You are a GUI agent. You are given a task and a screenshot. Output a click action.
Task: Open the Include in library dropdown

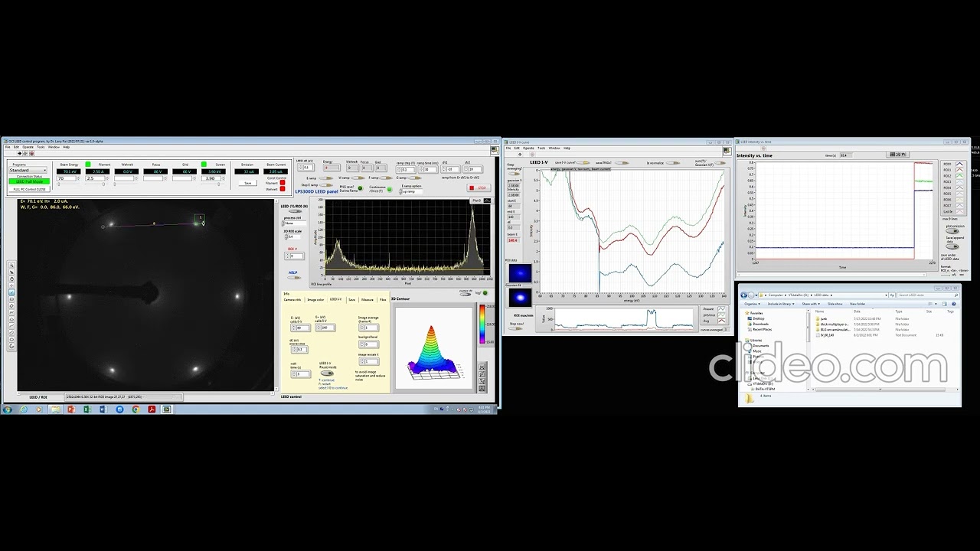(782, 304)
